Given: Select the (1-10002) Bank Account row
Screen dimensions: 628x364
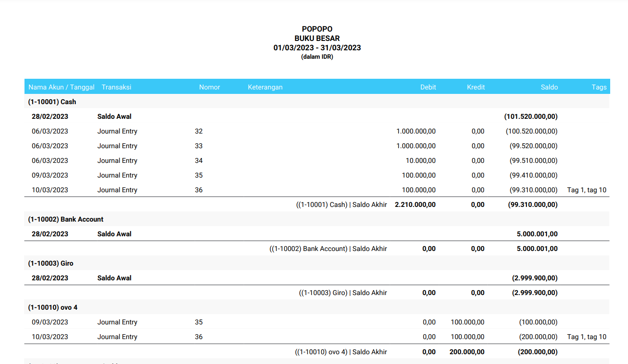Looking at the screenshot, I should click(65, 219).
